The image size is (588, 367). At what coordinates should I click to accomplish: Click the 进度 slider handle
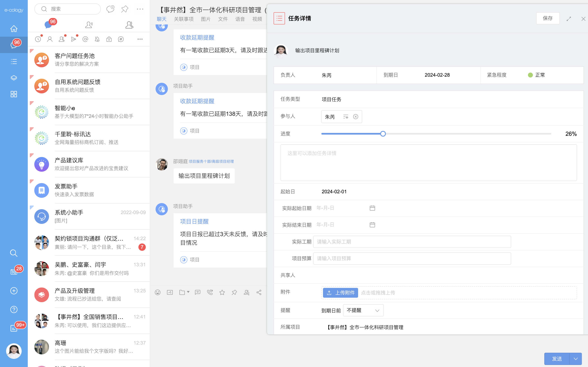click(383, 134)
